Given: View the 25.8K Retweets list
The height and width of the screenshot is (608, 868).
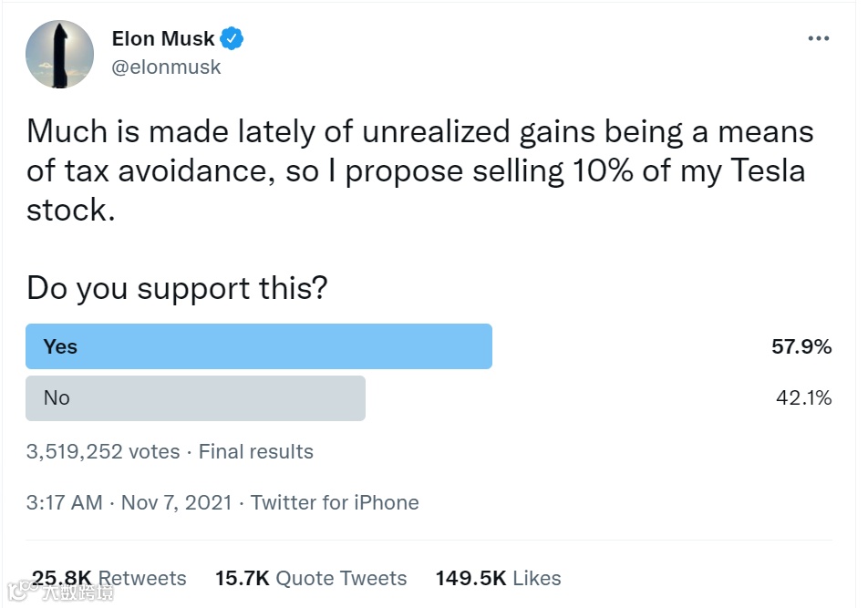Looking at the screenshot, I should pos(109,578).
